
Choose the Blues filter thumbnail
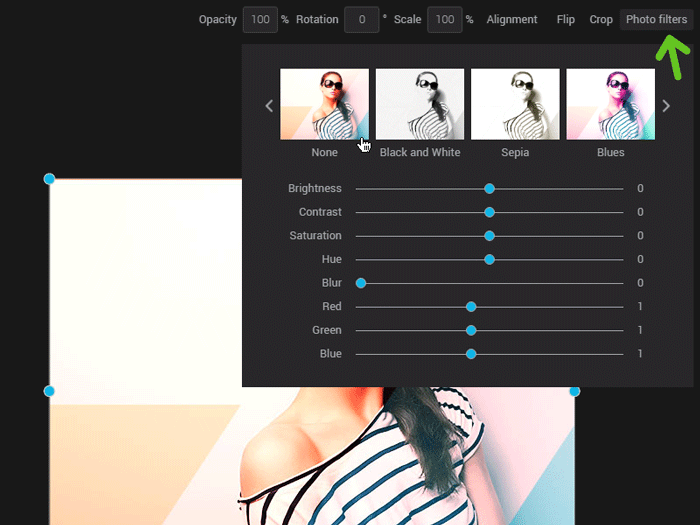[x=610, y=104]
